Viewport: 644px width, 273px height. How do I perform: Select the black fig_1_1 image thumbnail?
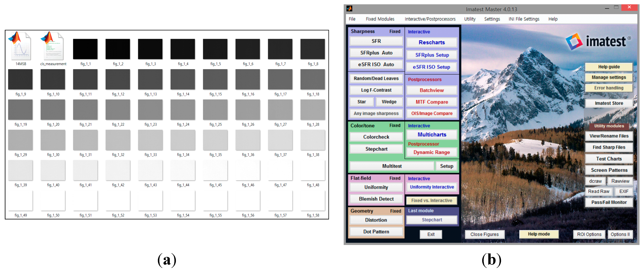pyautogui.click(x=85, y=49)
